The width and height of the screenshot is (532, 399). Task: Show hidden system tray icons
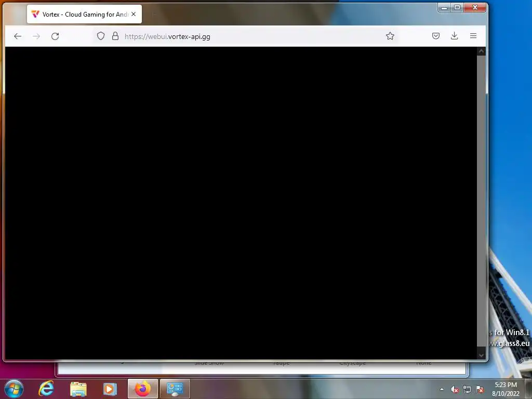click(x=442, y=389)
